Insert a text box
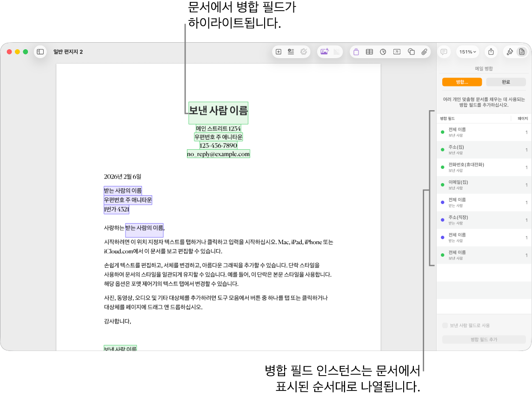 tap(397, 52)
